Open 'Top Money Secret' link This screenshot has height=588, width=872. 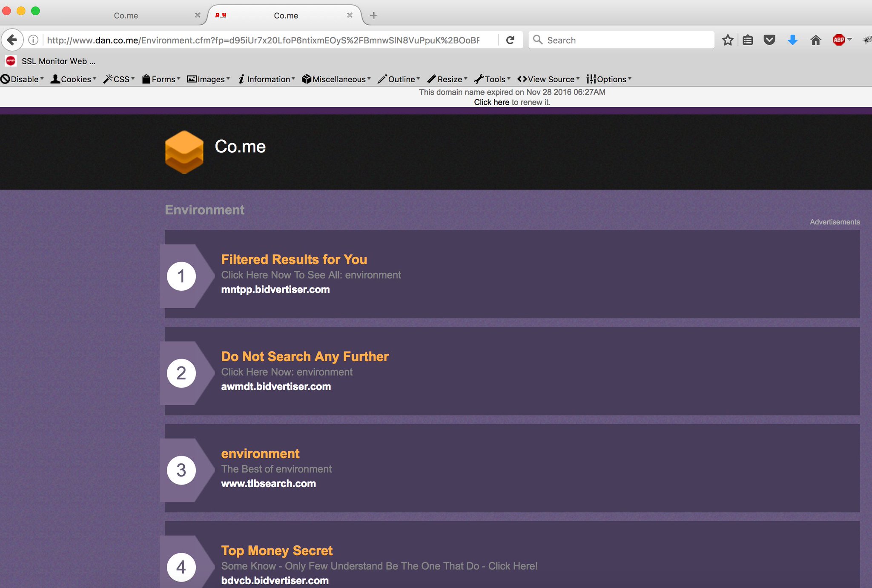(277, 551)
